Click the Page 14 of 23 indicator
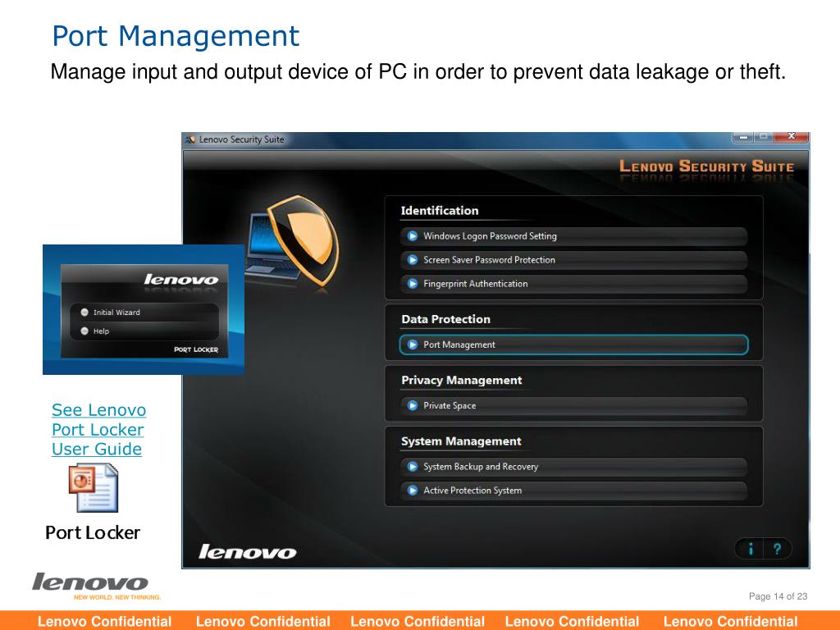This screenshot has height=630, width=840. tap(778, 596)
